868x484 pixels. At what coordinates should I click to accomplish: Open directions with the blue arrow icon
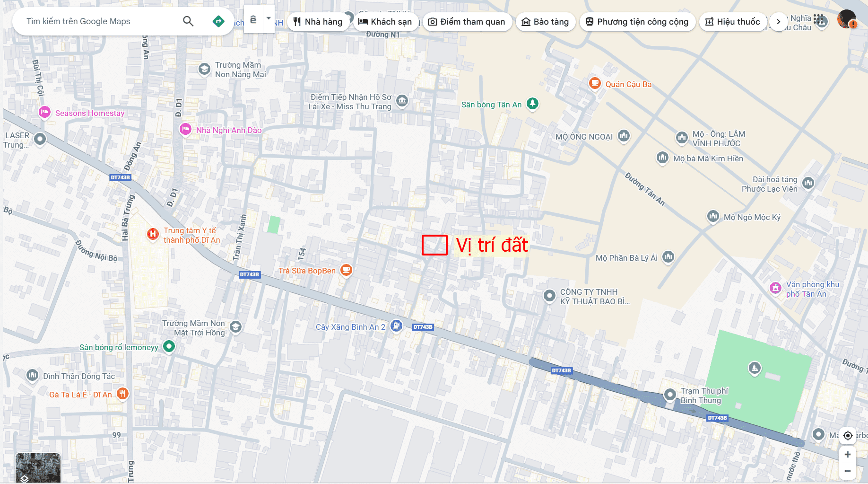pyautogui.click(x=218, y=21)
